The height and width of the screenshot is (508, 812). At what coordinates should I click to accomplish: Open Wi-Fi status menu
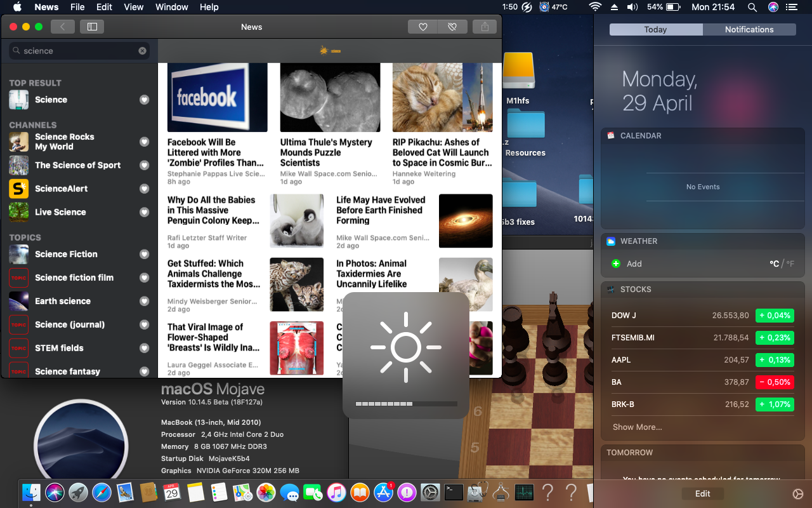click(595, 7)
